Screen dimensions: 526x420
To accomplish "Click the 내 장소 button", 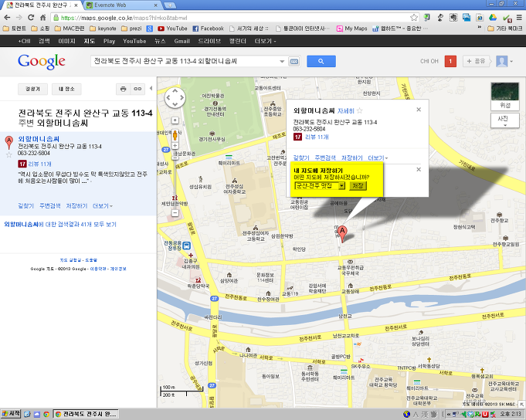I will (66, 89).
